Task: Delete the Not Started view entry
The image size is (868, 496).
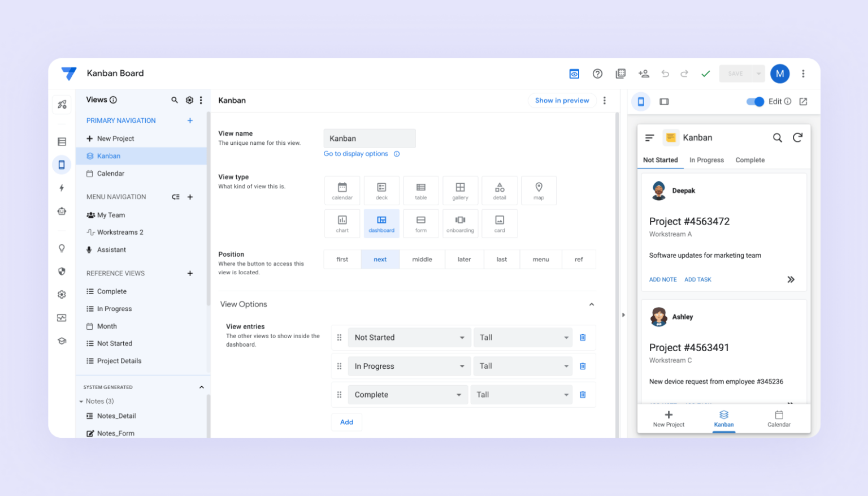Action: pyautogui.click(x=583, y=338)
